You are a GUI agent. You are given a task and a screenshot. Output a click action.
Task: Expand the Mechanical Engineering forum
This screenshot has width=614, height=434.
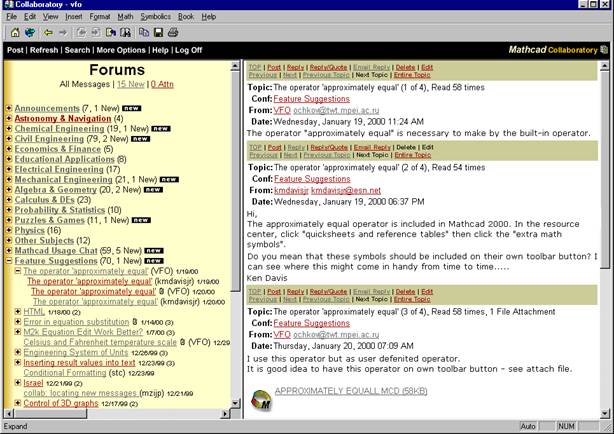[9, 179]
